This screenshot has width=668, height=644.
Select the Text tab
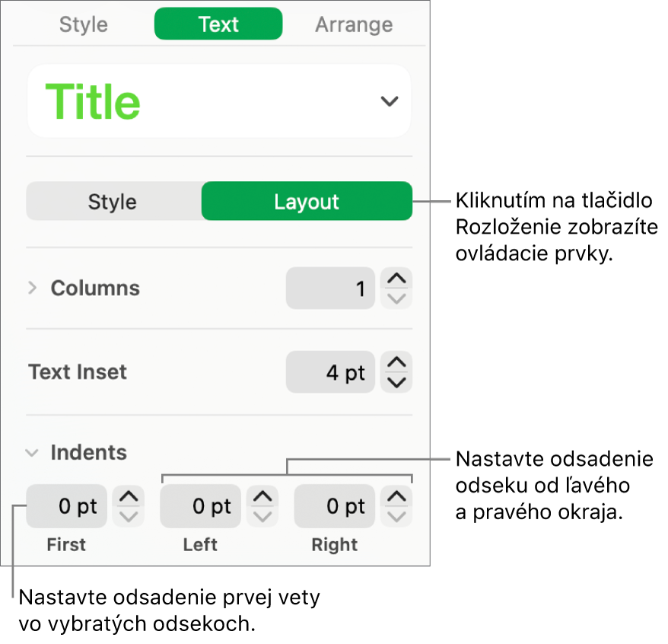[218, 24]
